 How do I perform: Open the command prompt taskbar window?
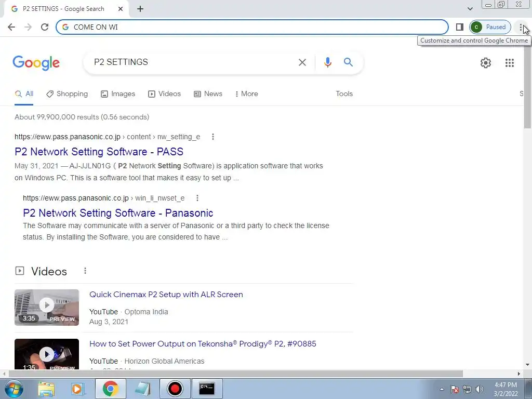tap(207, 389)
